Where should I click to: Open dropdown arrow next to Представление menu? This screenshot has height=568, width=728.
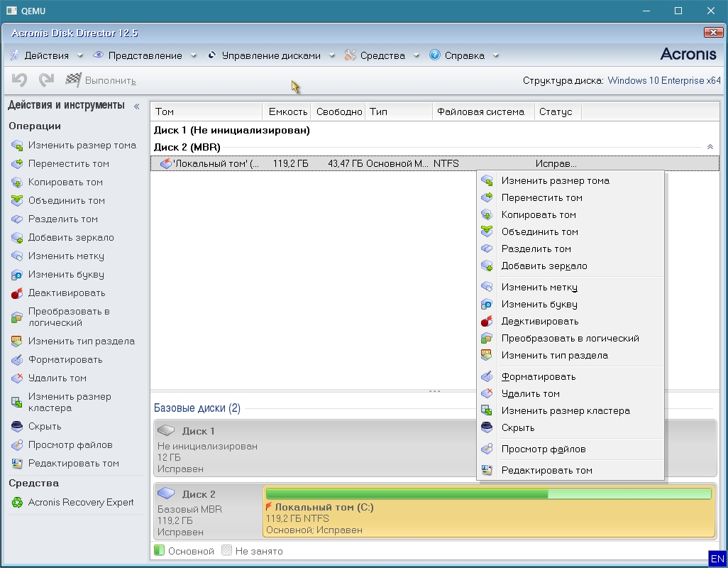click(x=194, y=55)
